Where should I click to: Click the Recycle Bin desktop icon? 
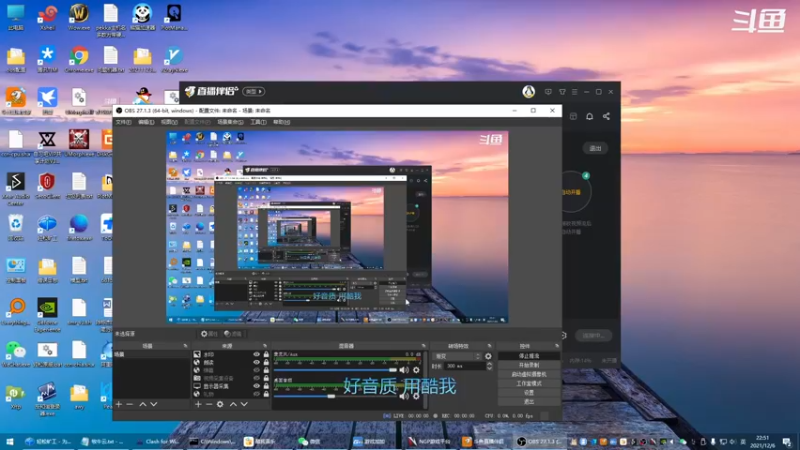coord(16,228)
